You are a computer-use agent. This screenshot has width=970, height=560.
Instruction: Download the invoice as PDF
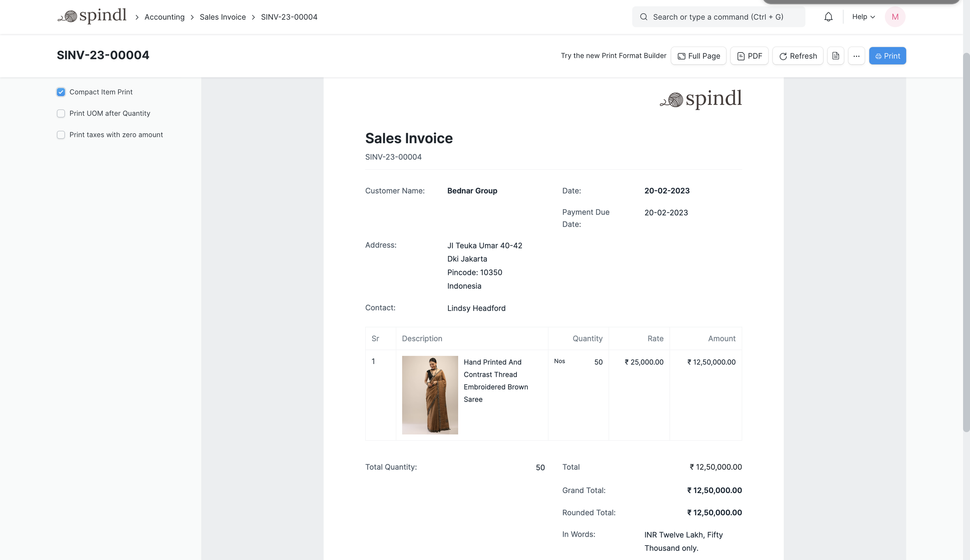tap(749, 56)
